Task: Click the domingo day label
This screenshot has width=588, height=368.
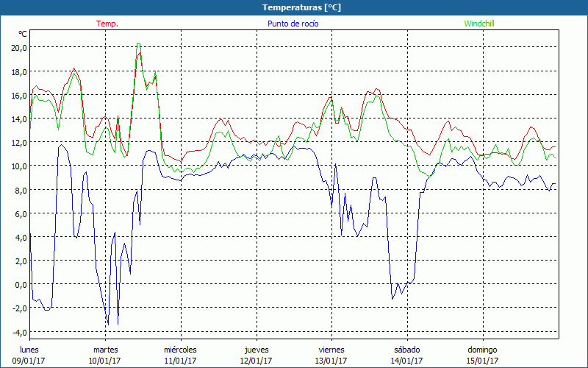Action: click(483, 350)
